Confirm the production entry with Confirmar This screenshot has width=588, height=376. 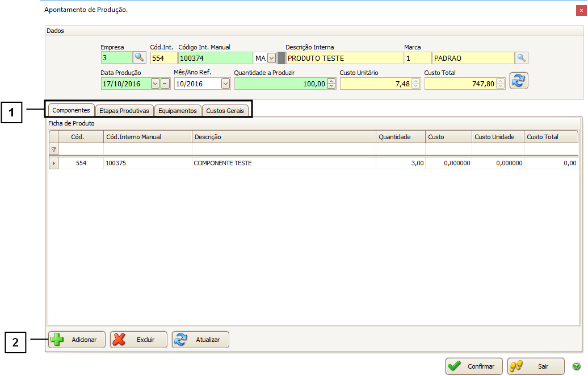pos(474,366)
